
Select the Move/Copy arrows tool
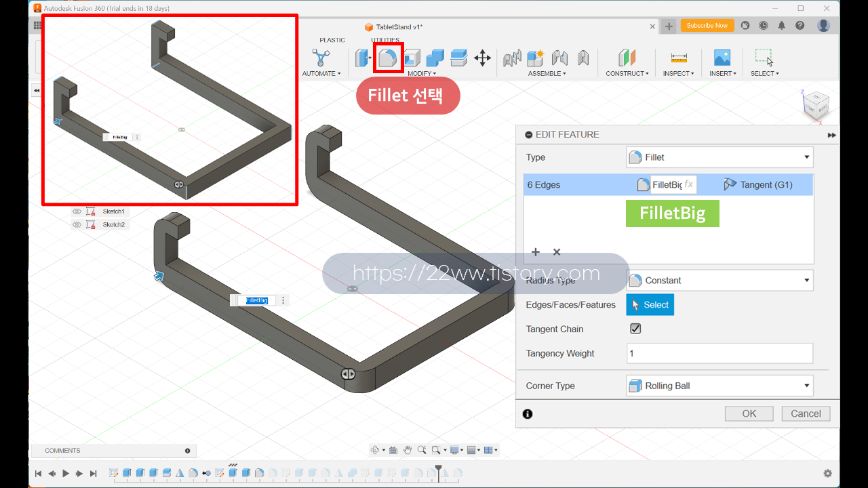pyautogui.click(x=482, y=58)
